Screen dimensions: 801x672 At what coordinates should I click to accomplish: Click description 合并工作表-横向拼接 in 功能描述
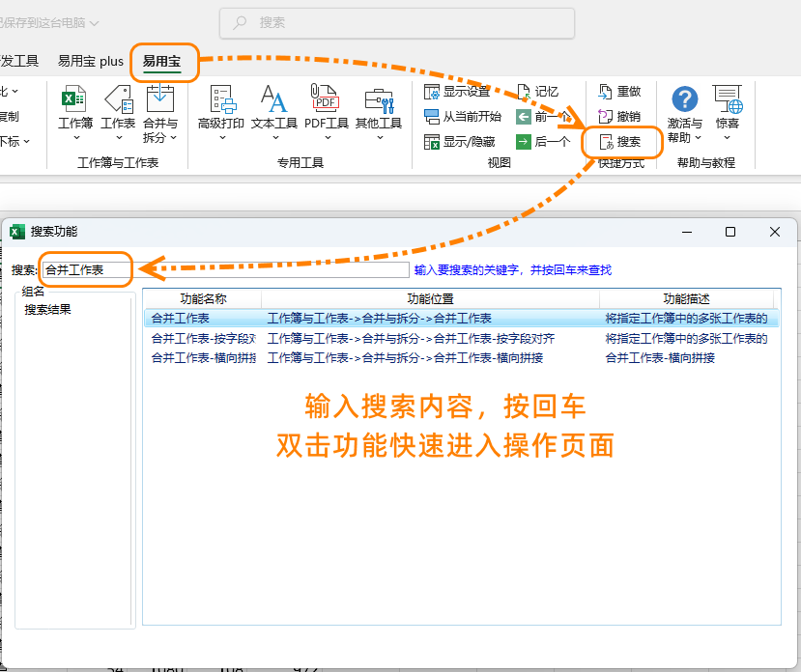[x=660, y=358]
